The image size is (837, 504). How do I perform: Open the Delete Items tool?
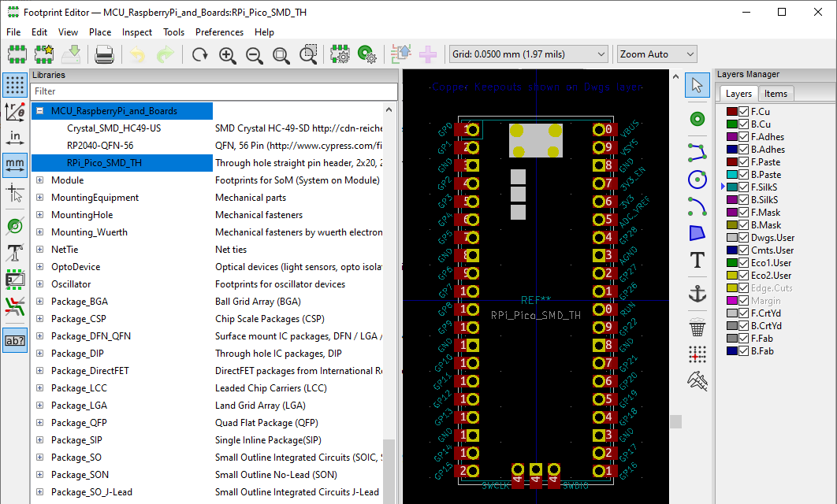(697, 327)
